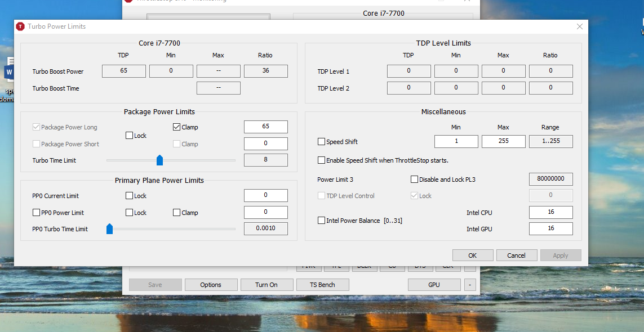Check the PP0 Current Limit Lock box

tap(129, 196)
